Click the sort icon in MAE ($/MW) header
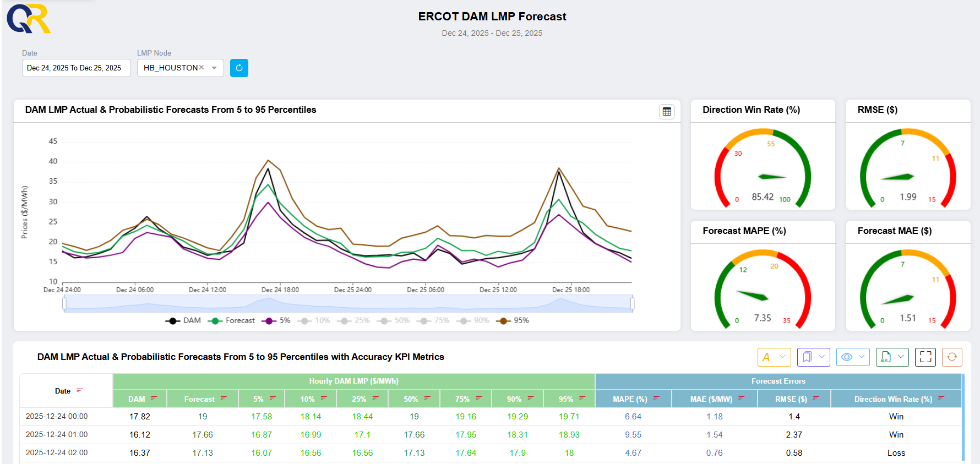This screenshot has height=464, width=980. coord(742,398)
